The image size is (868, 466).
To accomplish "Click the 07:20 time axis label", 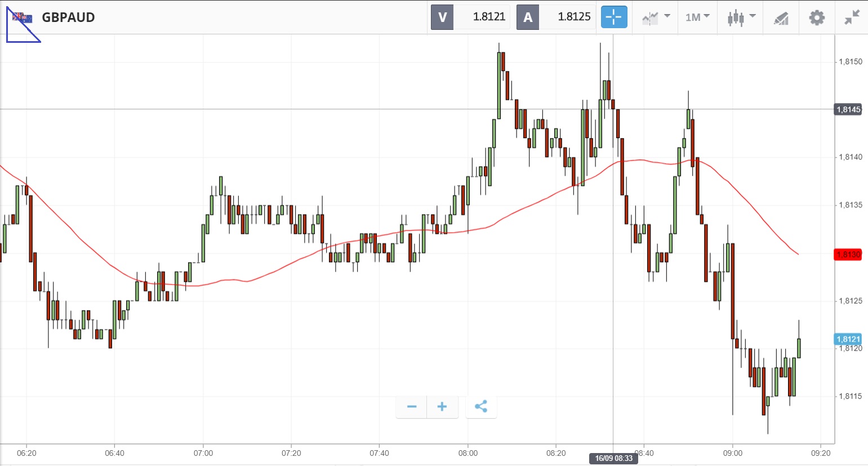I will [x=291, y=453].
